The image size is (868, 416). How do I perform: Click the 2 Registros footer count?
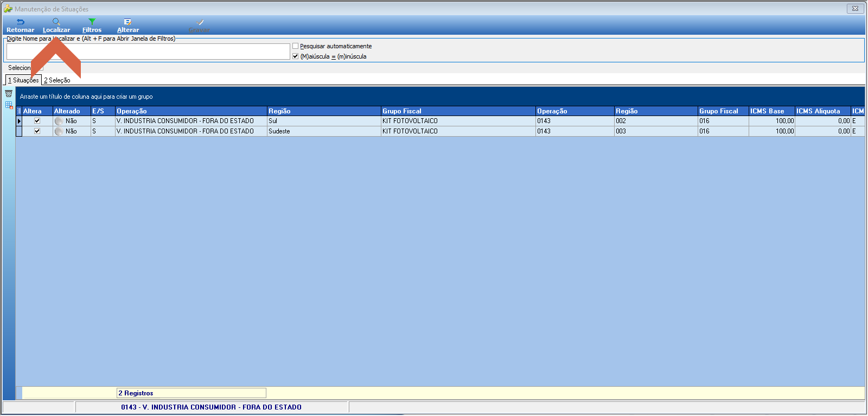click(x=191, y=393)
